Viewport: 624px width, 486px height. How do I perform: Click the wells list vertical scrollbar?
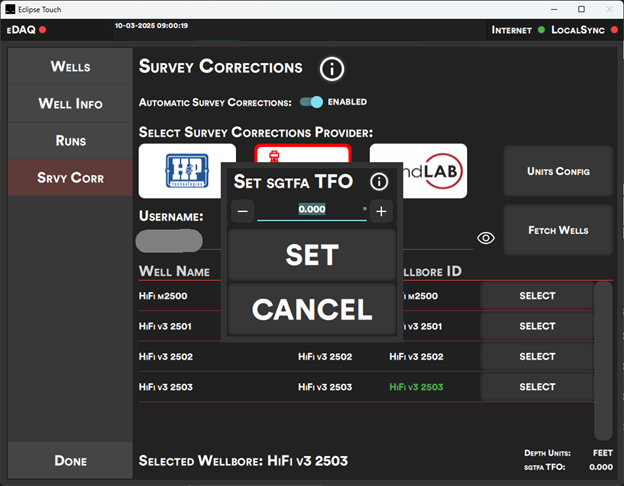coord(602,360)
